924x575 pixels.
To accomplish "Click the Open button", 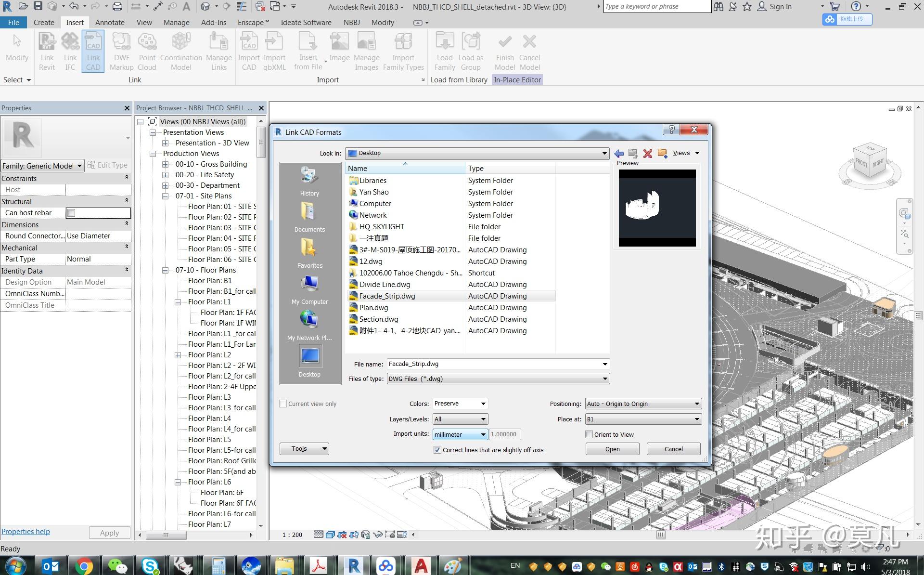I will [612, 449].
